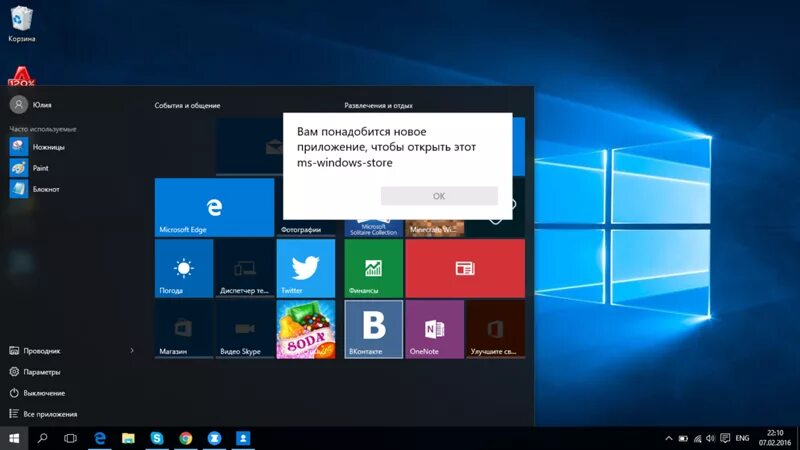Open taskbar search magnifier

pos(42,438)
